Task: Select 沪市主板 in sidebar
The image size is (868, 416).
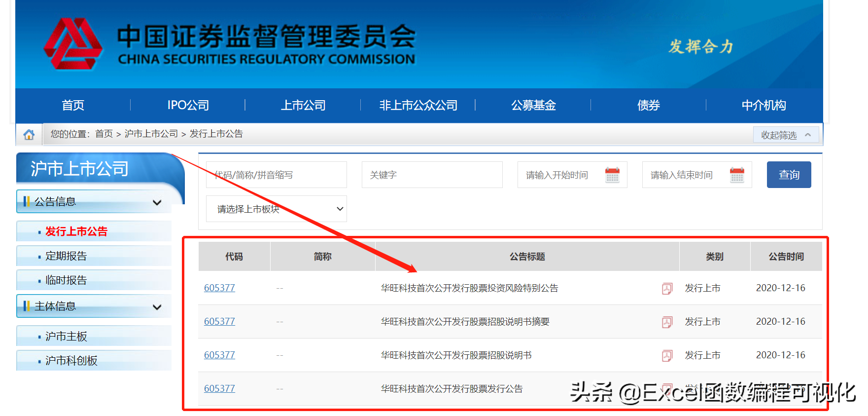Action: [x=66, y=336]
